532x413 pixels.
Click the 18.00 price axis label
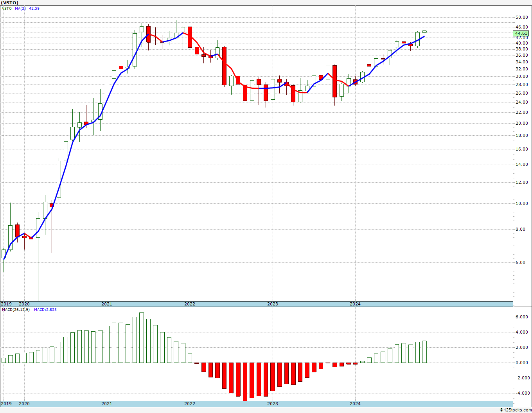tap(522, 136)
